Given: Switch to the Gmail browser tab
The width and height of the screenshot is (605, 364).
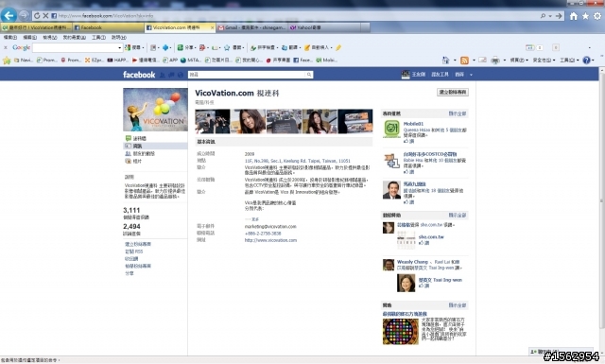Looking at the screenshot, I should pos(252,27).
